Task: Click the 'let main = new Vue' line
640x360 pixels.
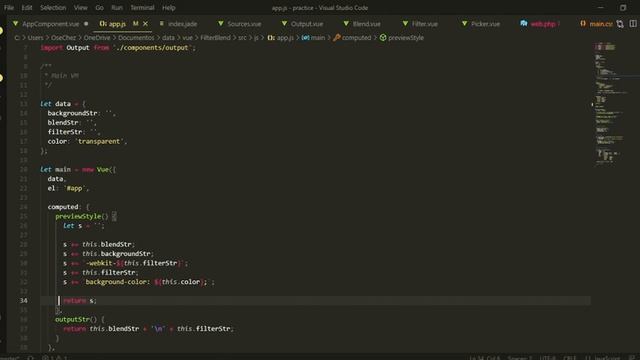Action: click(x=78, y=170)
